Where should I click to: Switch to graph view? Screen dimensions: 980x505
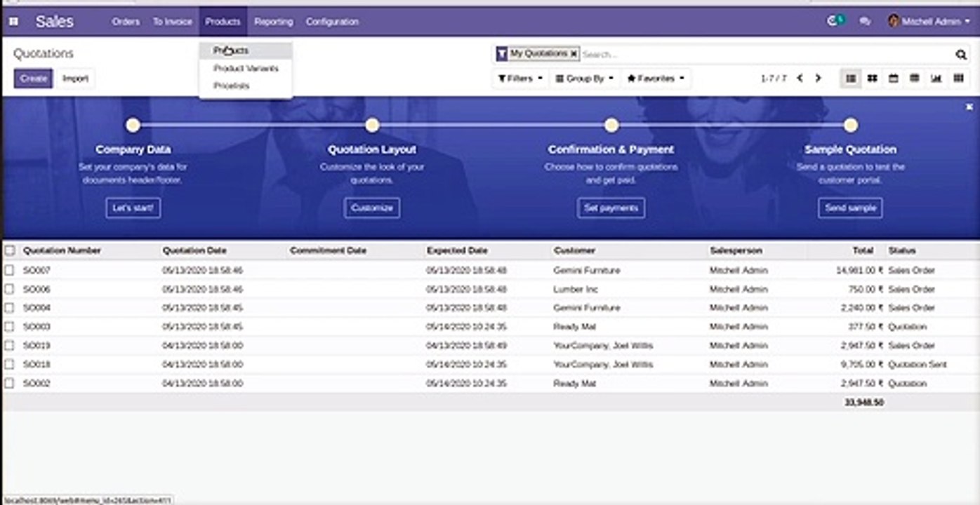pyautogui.click(x=936, y=79)
